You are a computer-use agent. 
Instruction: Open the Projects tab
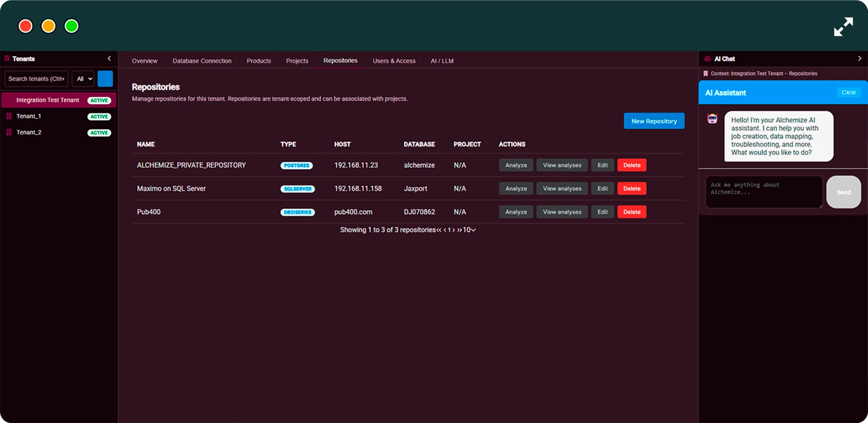coord(297,61)
